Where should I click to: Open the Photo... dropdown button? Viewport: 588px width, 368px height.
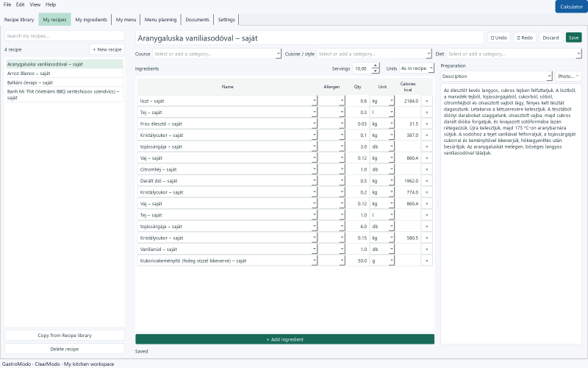568,77
